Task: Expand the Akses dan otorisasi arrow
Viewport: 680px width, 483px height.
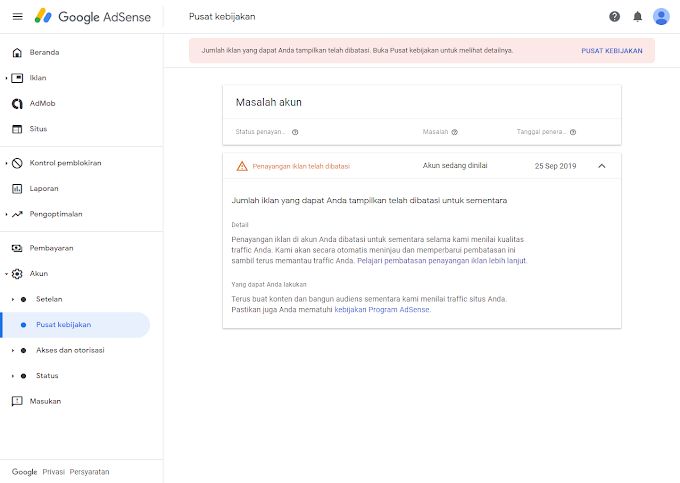Action: (13, 350)
